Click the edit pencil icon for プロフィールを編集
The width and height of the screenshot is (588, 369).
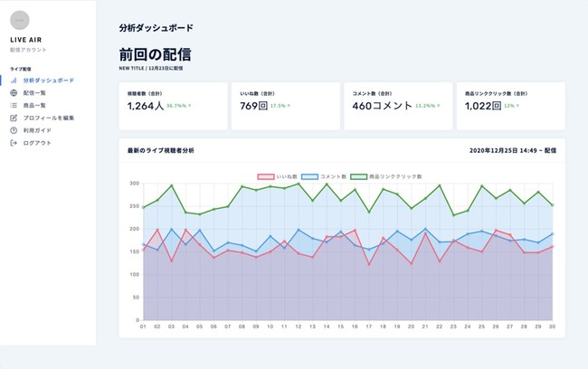coord(14,118)
